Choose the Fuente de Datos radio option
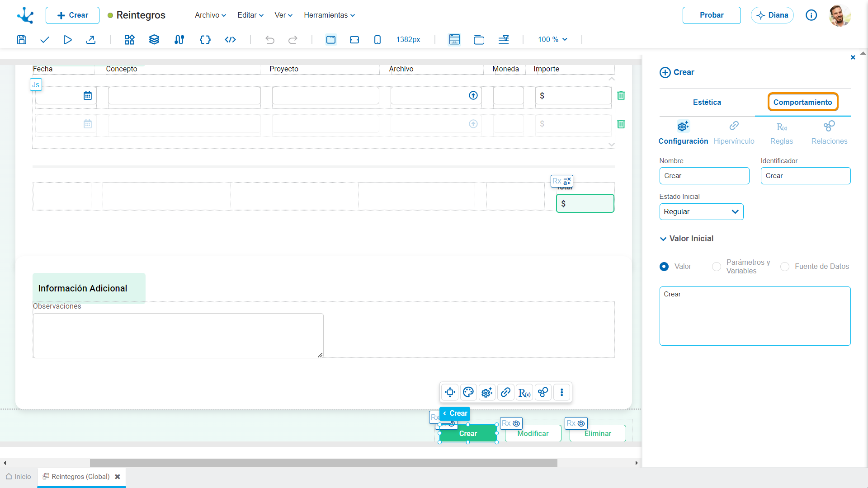The width and height of the screenshot is (868, 488). [x=785, y=267]
